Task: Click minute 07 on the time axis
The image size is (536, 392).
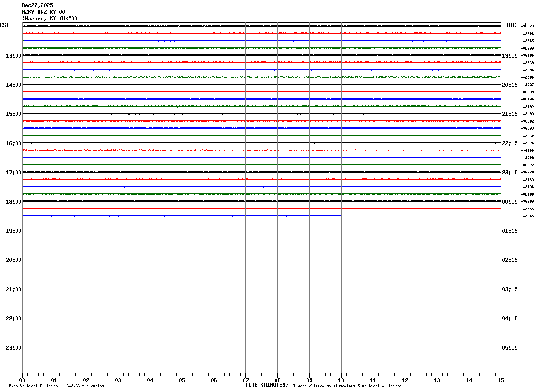Action: click(245, 380)
